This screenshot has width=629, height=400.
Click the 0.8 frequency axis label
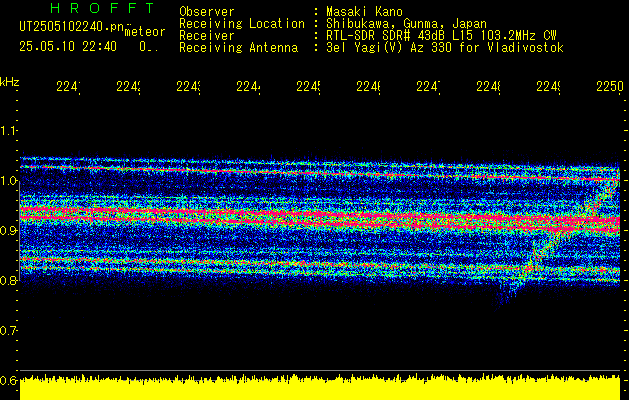(x=8, y=280)
